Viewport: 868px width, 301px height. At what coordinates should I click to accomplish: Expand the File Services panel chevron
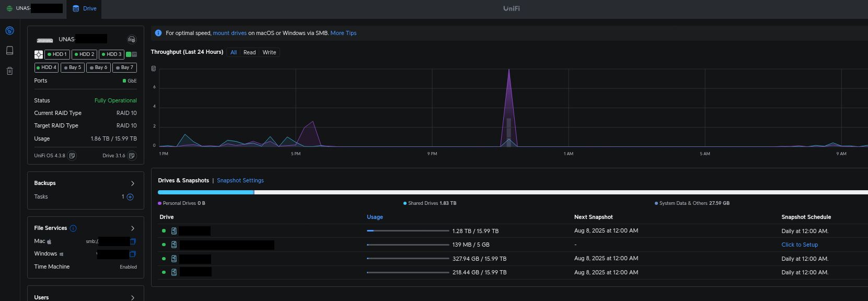[133, 228]
